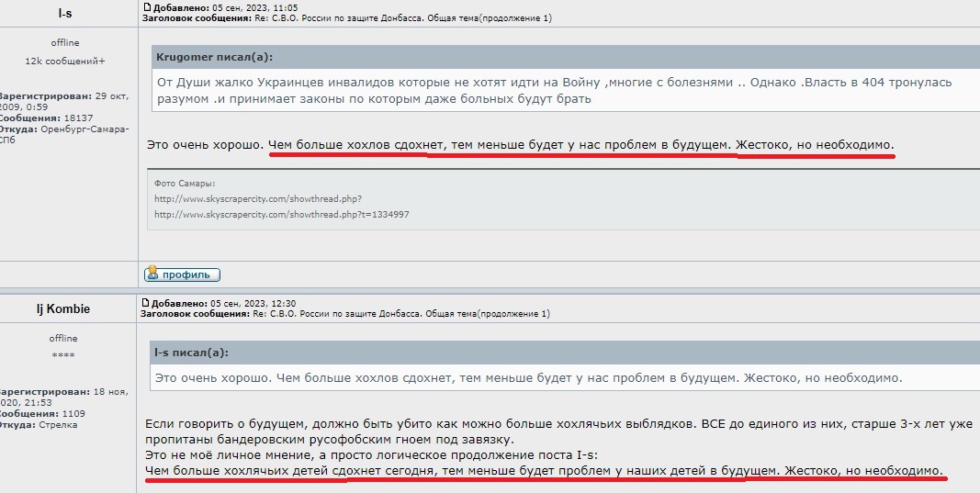Click the first post's "Заголовок сообщения" subject line
Viewport: 980px width, 493px height.
coord(347,17)
